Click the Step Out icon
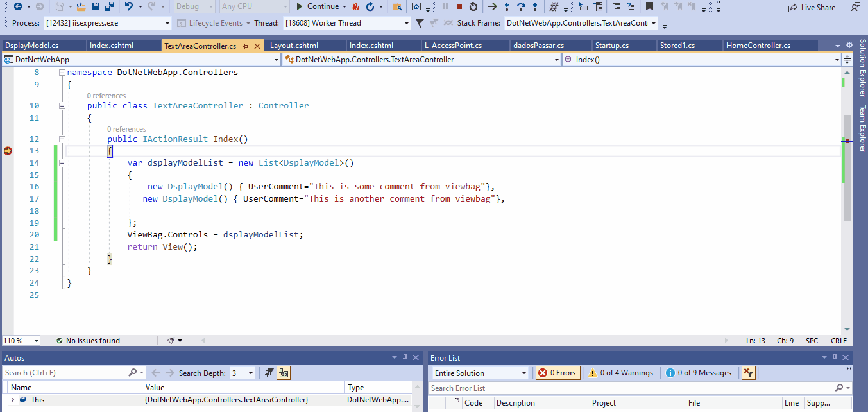The width and height of the screenshot is (868, 412). coord(534,6)
